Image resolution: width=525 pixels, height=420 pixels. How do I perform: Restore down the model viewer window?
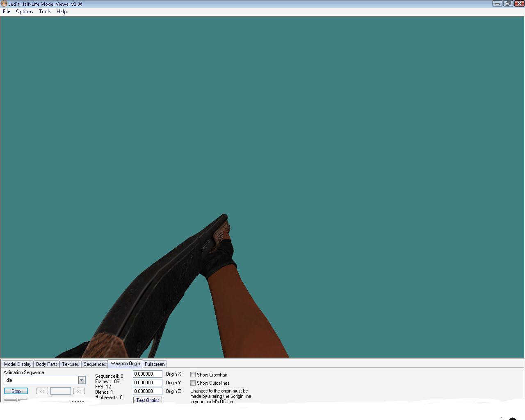coord(508,4)
